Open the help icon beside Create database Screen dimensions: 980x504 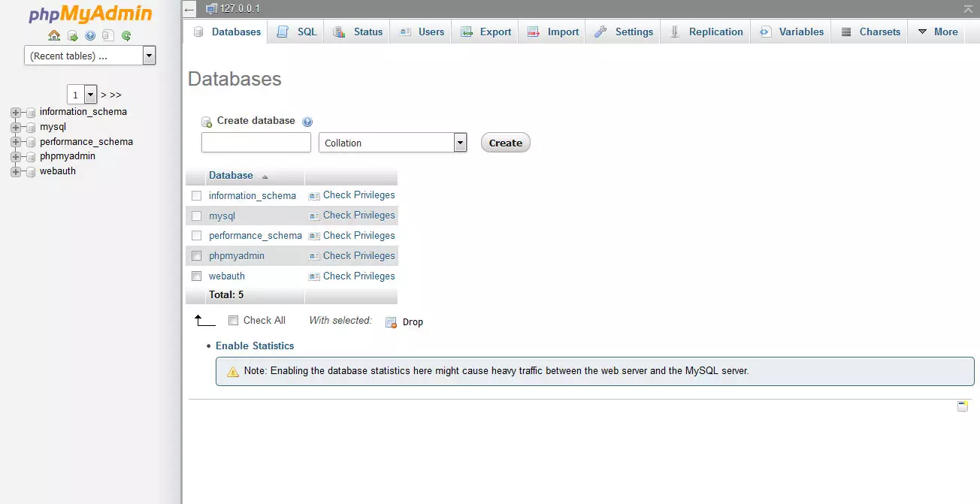click(307, 122)
